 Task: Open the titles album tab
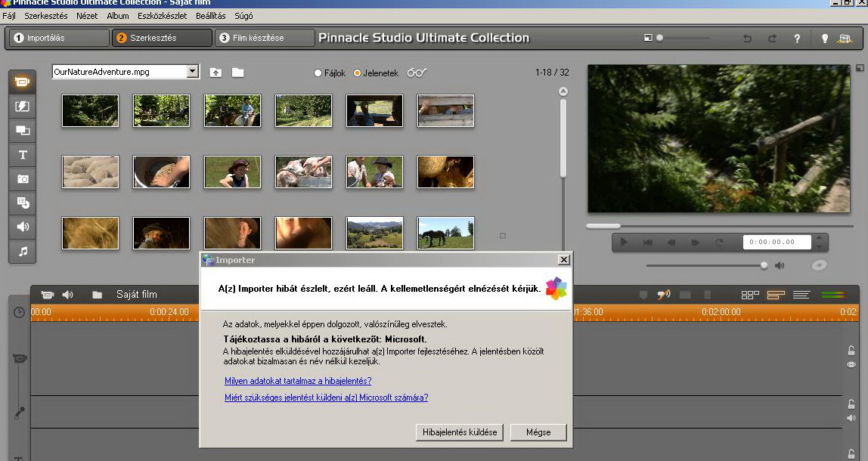coord(22,155)
